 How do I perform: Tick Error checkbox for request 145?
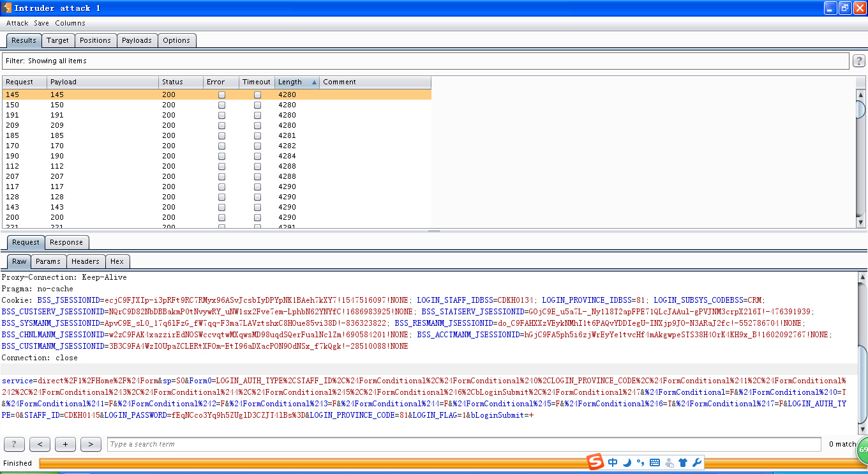coord(221,95)
